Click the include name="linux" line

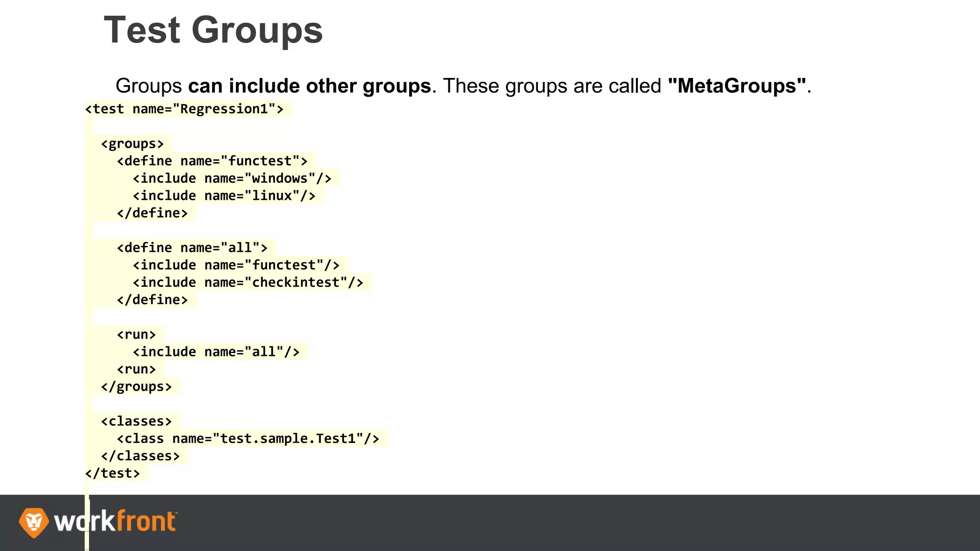coord(224,196)
